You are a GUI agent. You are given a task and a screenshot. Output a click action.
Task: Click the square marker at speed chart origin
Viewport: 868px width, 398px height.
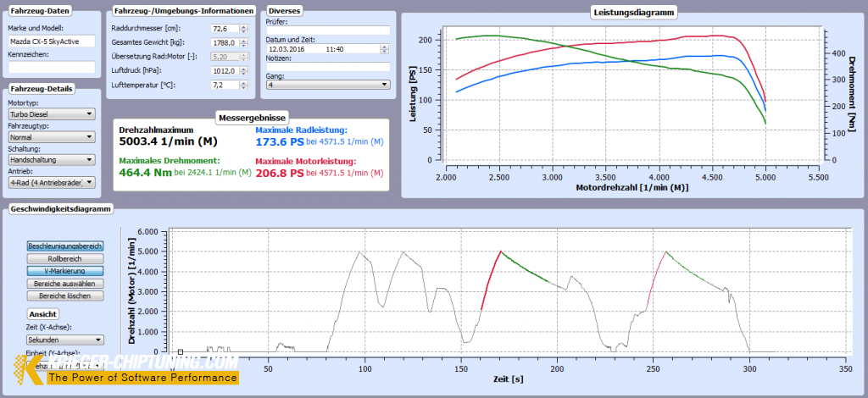tap(181, 351)
